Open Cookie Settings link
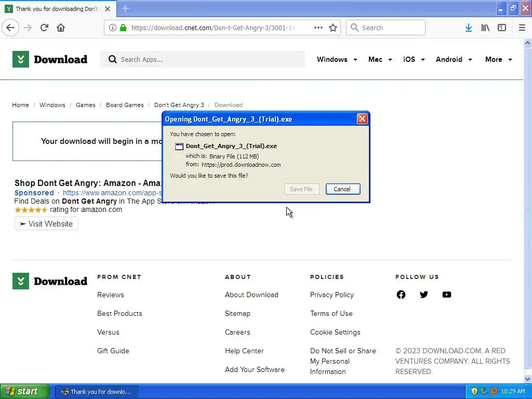Screen dimensions: 532x399 click(335, 332)
